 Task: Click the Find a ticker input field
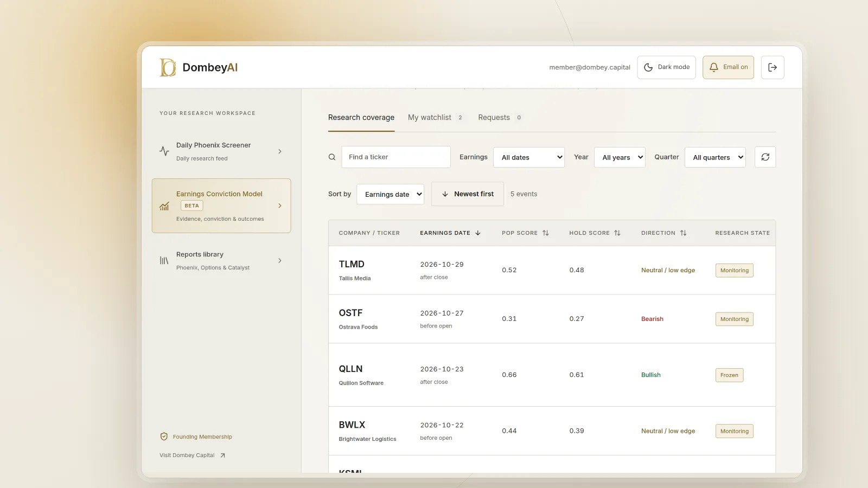(396, 157)
